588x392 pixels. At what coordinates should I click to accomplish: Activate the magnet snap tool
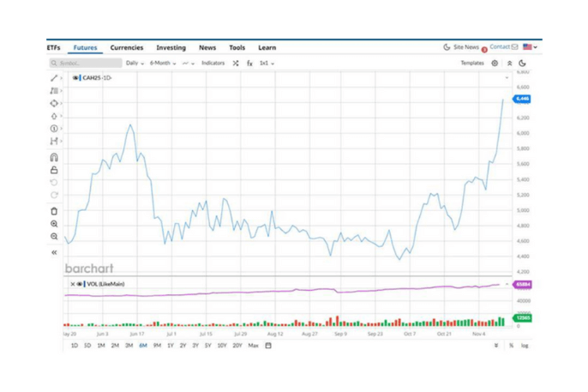(54, 157)
